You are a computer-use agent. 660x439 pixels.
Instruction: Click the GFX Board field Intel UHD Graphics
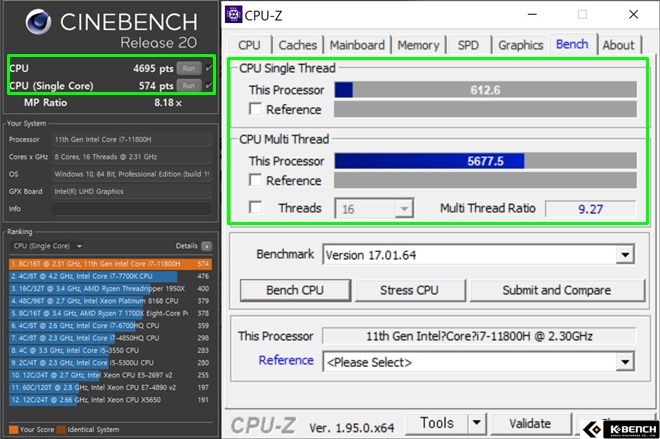[131, 191]
